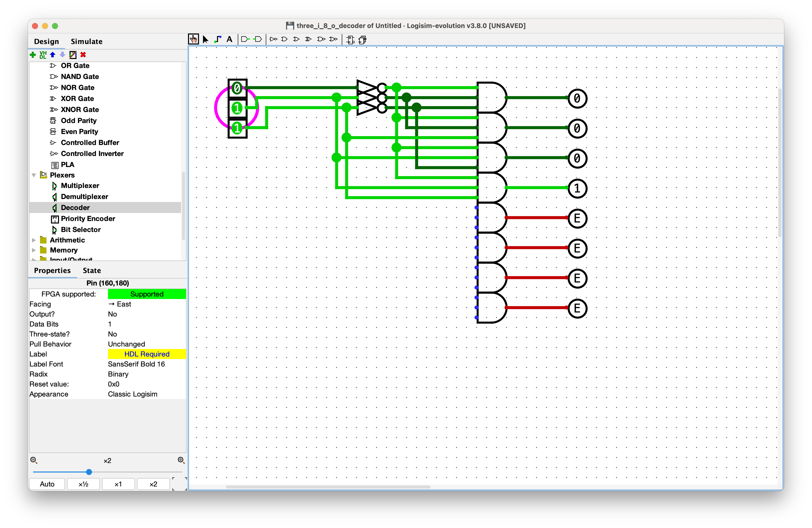Click the fit-to-view corner brackets icon
Viewport: 812px width, 528px height.
point(179,484)
